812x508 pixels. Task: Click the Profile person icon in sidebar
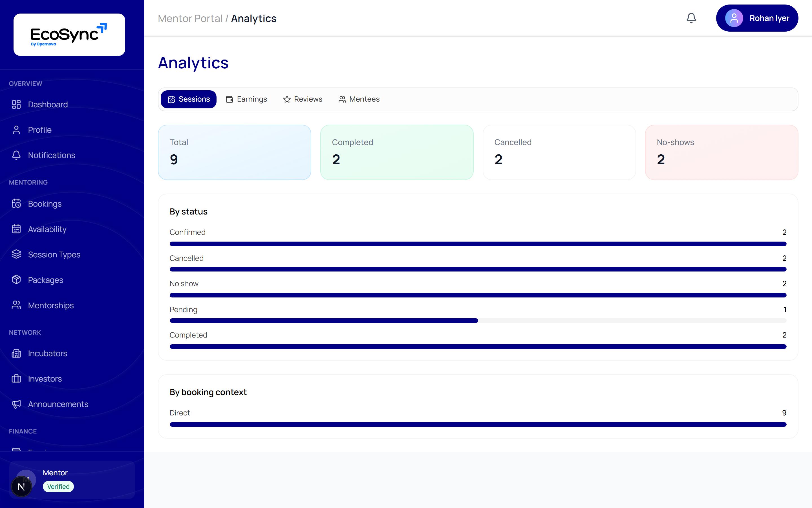(x=16, y=130)
